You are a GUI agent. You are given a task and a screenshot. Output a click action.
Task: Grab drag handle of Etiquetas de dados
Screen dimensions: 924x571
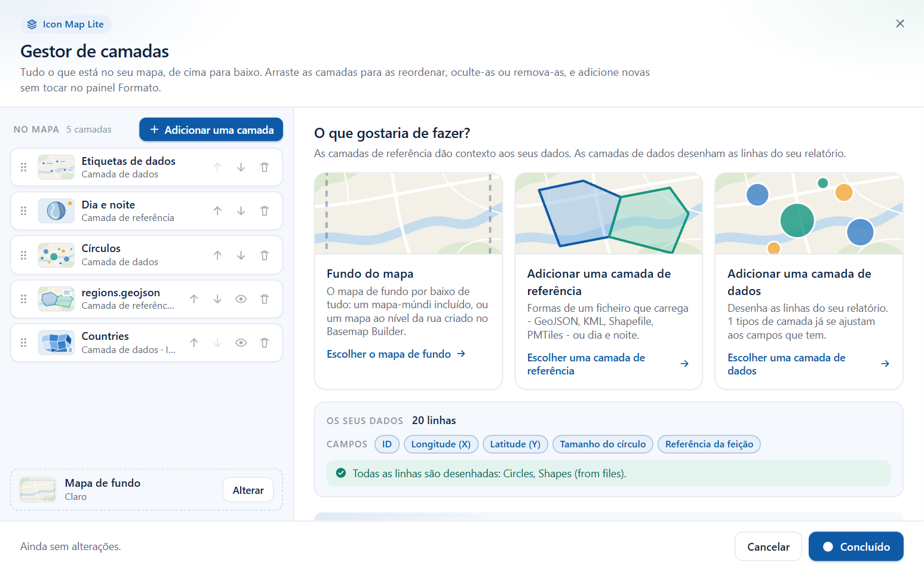24,167
